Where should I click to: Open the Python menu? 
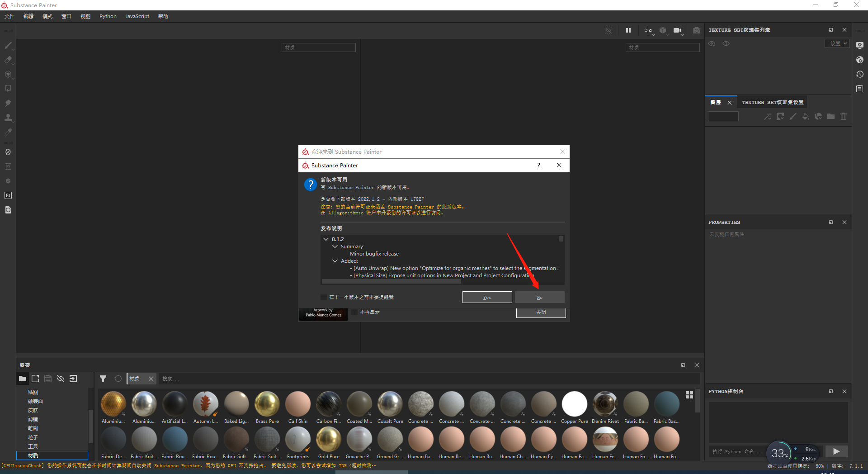pos(108,16)
